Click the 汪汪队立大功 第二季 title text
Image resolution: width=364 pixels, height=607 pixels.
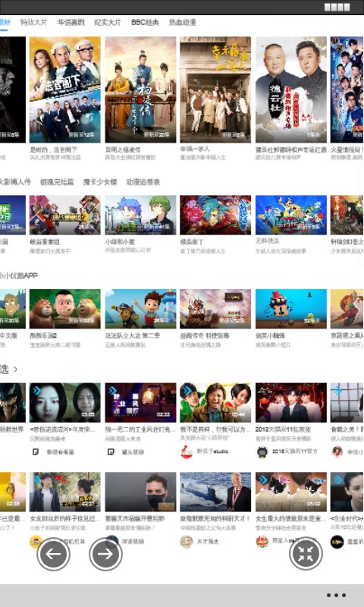(x=133, y=335)
